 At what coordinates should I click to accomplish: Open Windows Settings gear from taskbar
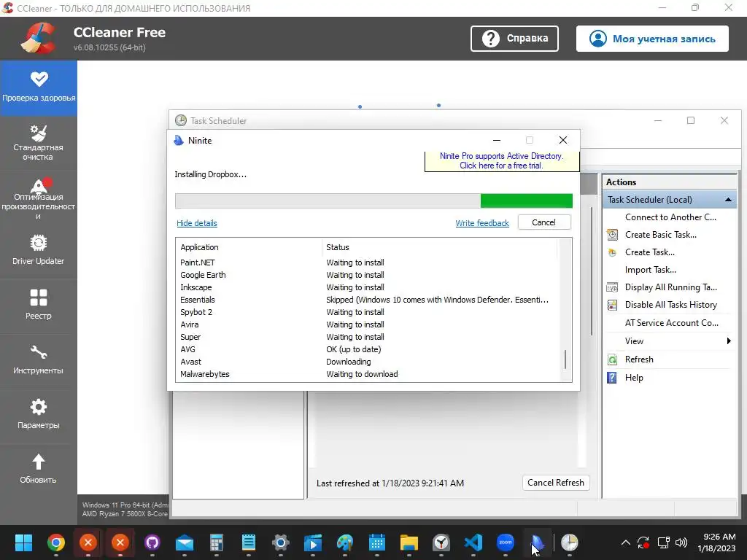281,542
